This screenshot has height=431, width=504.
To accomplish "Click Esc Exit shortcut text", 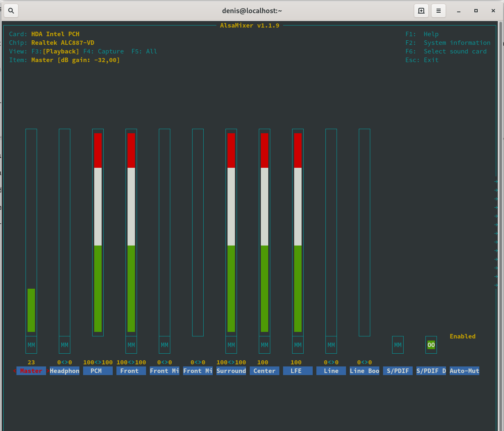I will [x=422, y=60].
